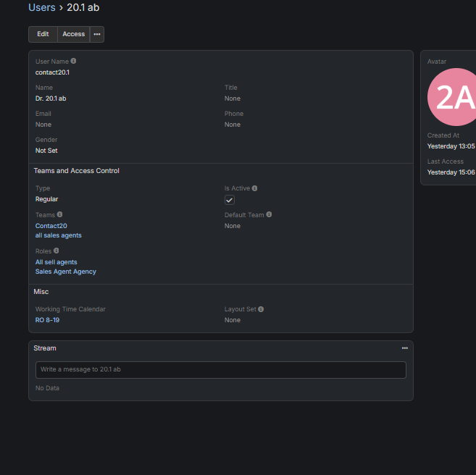Open the all sales agents team link
The image size is (476, 475).
58,235
